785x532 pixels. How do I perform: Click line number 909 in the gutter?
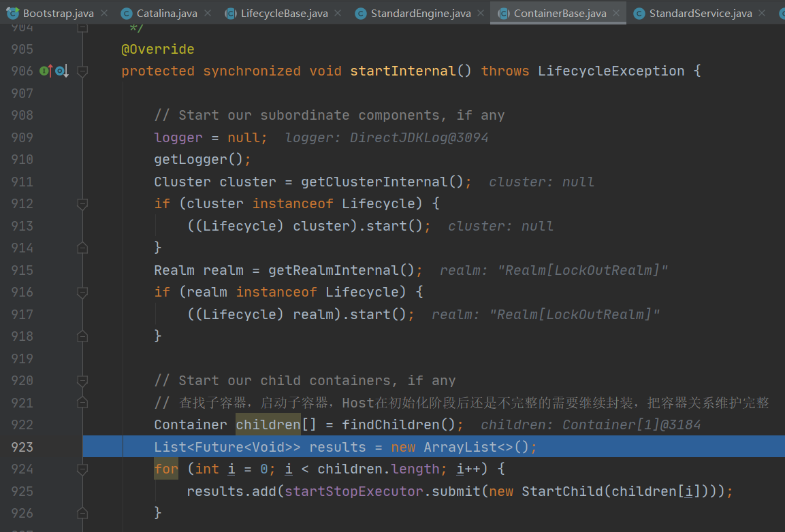22,137
